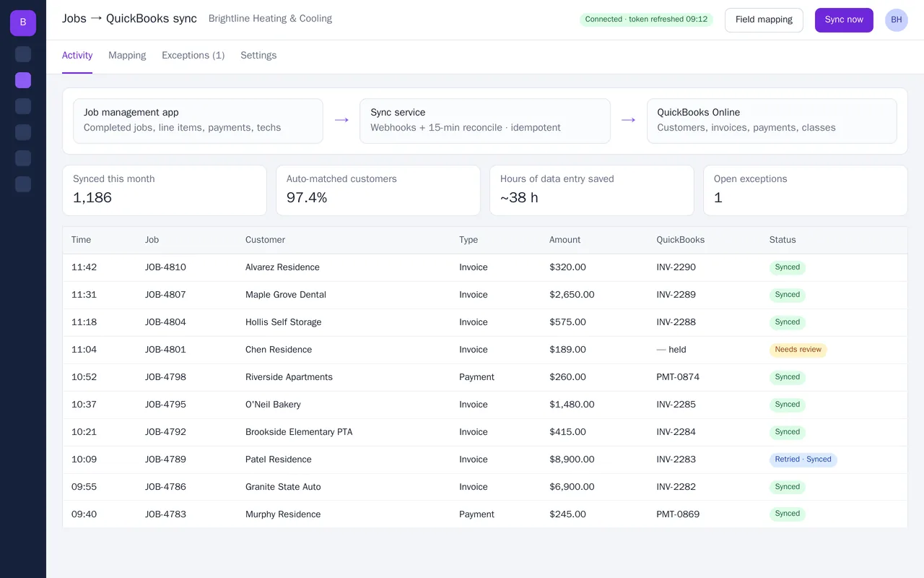Select the highlighted purple sidebar icon
The height and width of the screenshot is (578, 924).
tap(23, 80)
